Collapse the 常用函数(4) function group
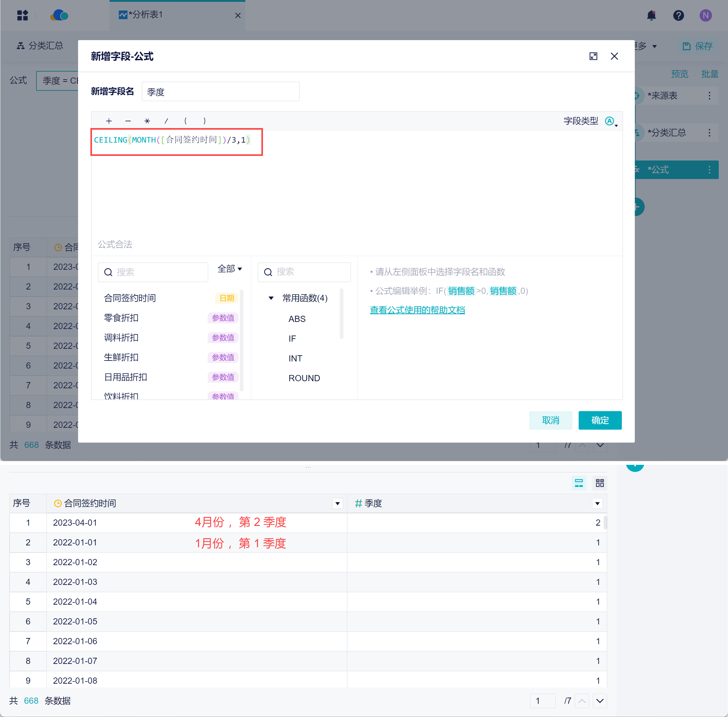This screenshot has height=717, width=728. pyautogui.click(x=271, y=298)
